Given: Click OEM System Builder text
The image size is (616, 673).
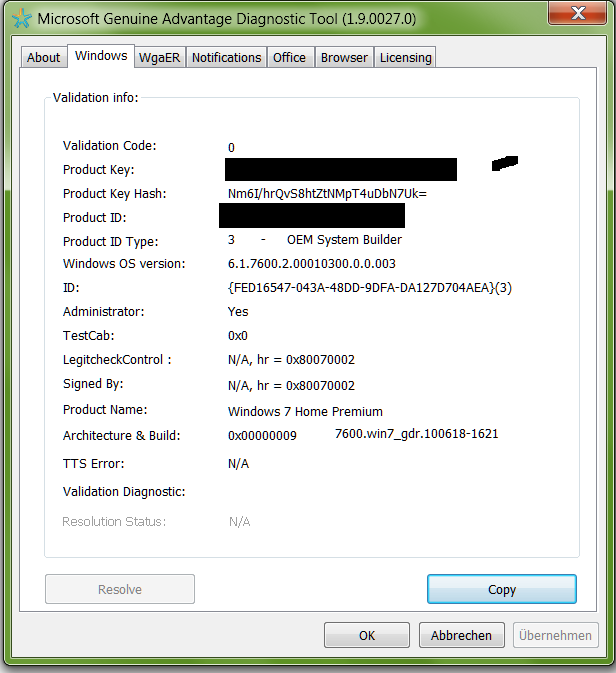Looking at the screenshot, I should point(344,239).
